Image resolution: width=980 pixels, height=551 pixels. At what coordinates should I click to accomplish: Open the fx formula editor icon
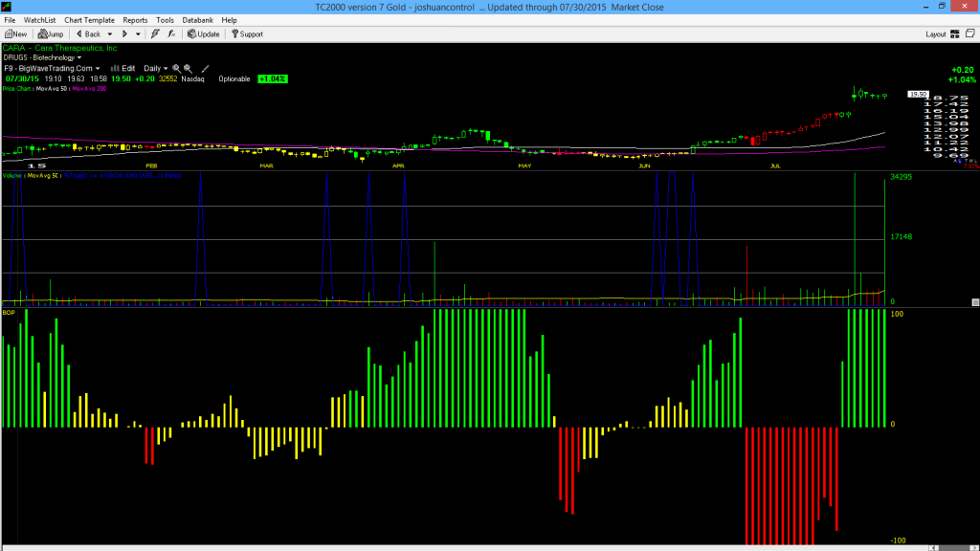[x=171, y=34]
